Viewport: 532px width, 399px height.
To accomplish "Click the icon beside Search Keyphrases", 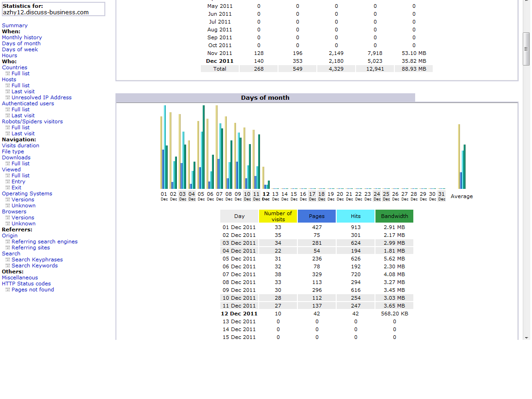I will [7, 260].
